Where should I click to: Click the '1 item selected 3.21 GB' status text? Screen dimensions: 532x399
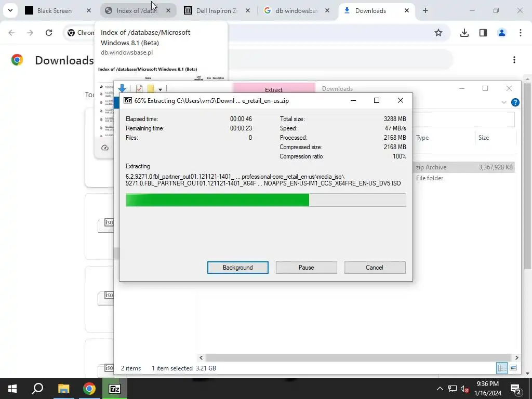[x=183, y=368]
